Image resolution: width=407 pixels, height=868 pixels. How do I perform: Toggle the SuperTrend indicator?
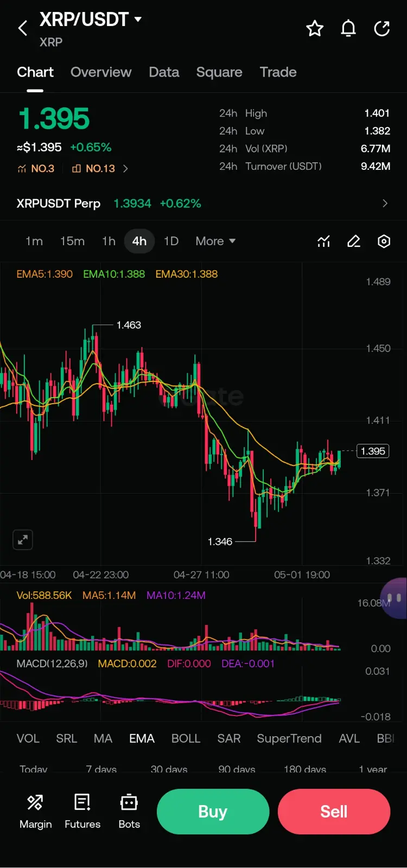click(289, 739)
